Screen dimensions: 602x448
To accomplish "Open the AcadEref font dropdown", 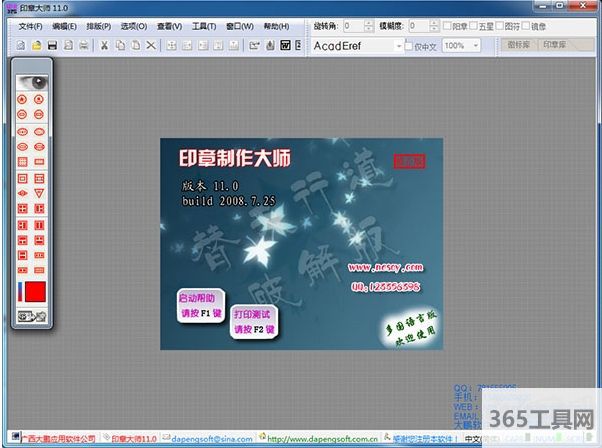I will (x=397, y=46).
